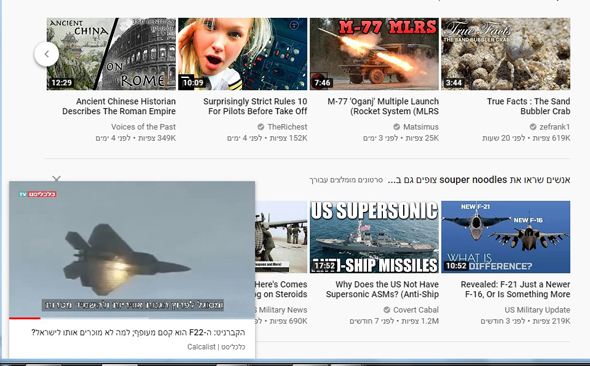Open title 'Revealed: F-21 Just a Newer F-16'
Image resolution: width=590 pixels, height=366 pixels.
515,289
